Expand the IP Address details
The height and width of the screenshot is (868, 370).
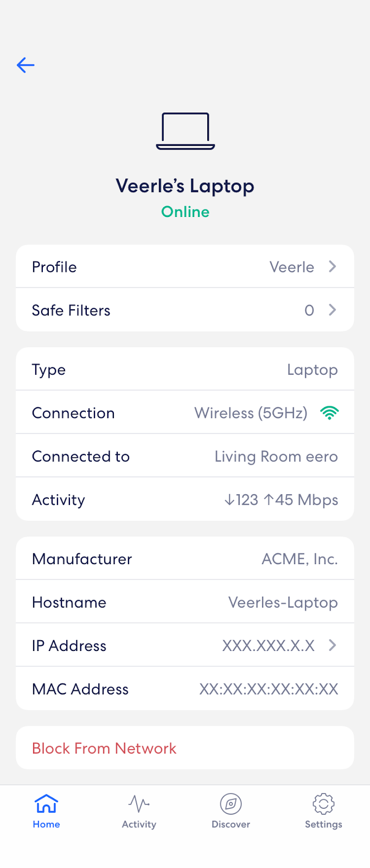[332, 646]
